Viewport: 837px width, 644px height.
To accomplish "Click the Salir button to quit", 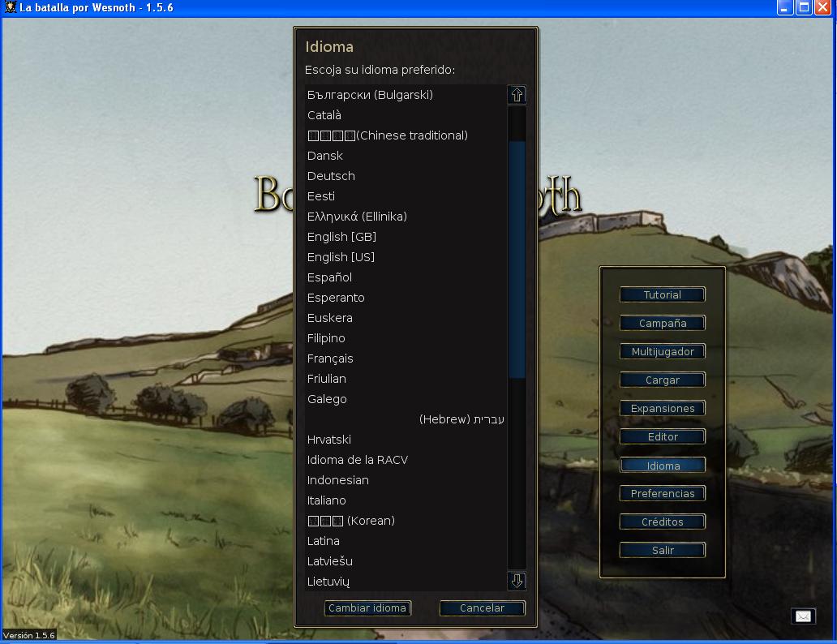I will tap(663, 550).
